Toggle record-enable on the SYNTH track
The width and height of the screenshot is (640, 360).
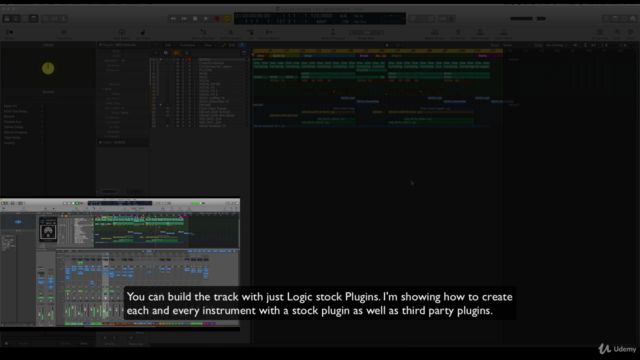(x=189, y=60)
